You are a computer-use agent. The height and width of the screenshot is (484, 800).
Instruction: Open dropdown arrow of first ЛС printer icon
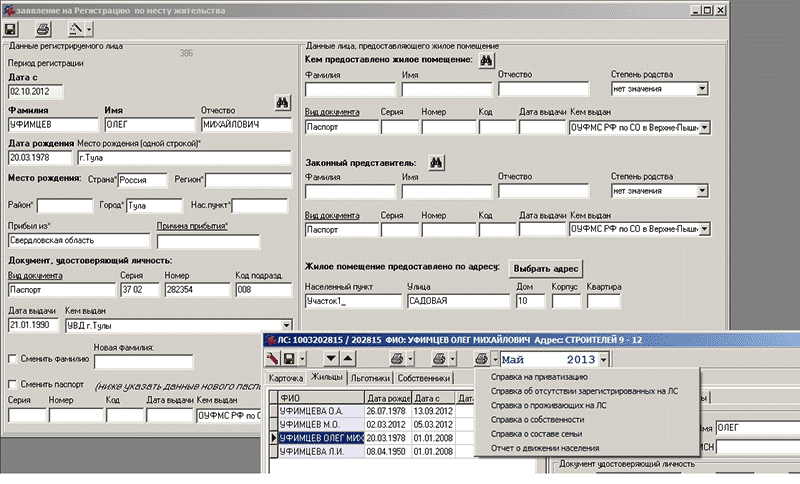pyautogui.click(x=410, y=359)
